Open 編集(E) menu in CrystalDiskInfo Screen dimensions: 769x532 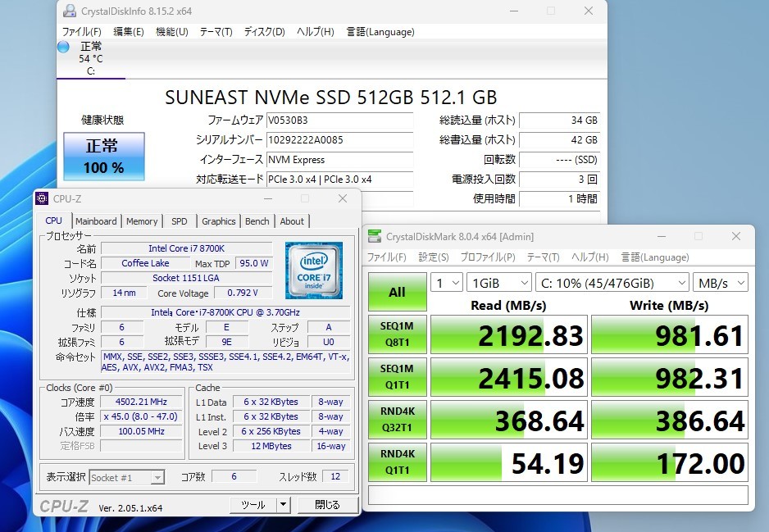coord(129,32)
